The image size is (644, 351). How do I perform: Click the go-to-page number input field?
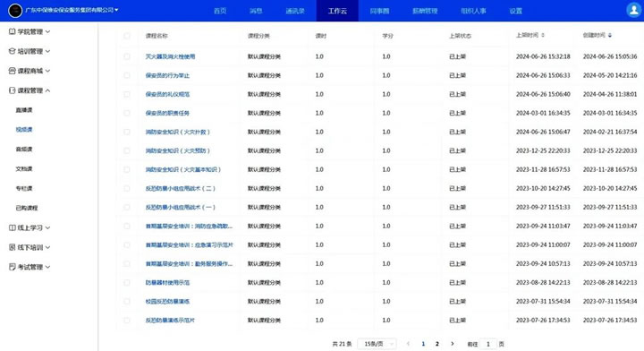(x=488, y=344)
